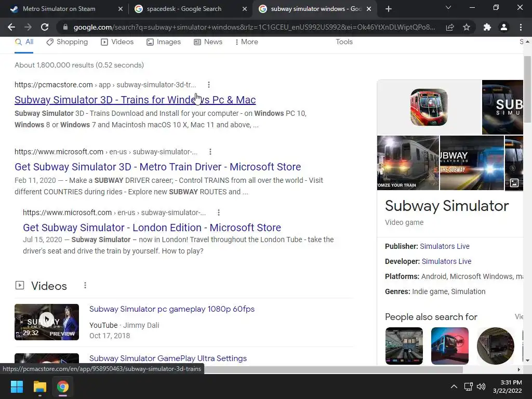Click the Chrome taskbar icon
532x399 pixels.
point(63,387)
